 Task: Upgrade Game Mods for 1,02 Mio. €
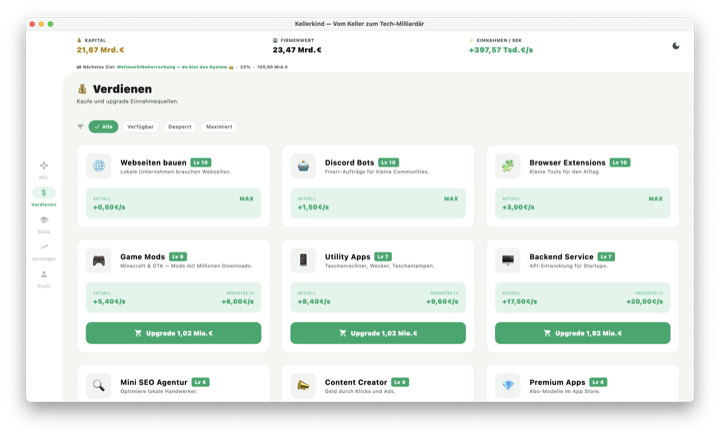(174, 333)
